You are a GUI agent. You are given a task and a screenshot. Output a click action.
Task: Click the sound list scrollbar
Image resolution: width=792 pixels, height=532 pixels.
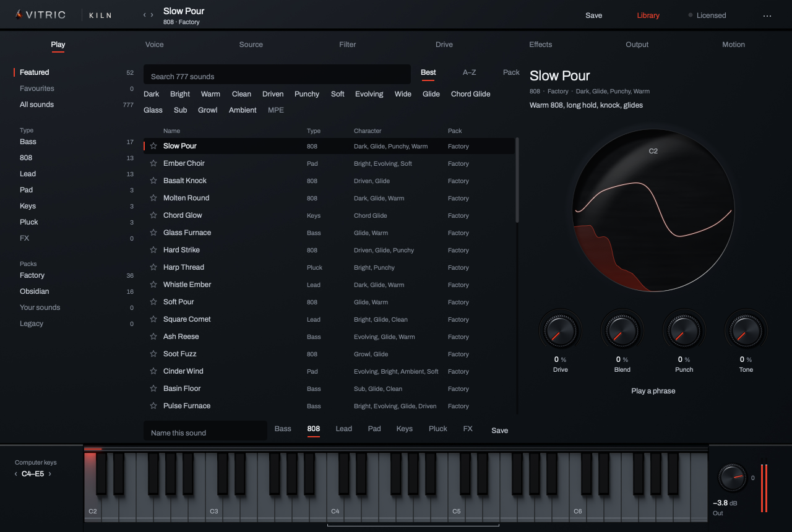tap(517, 180)
